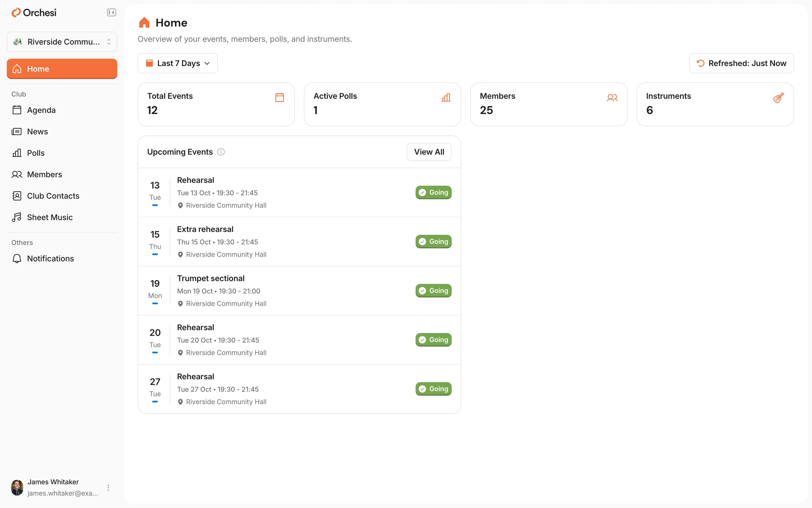Click the calendar icon on Total Events card

[279, 97]
